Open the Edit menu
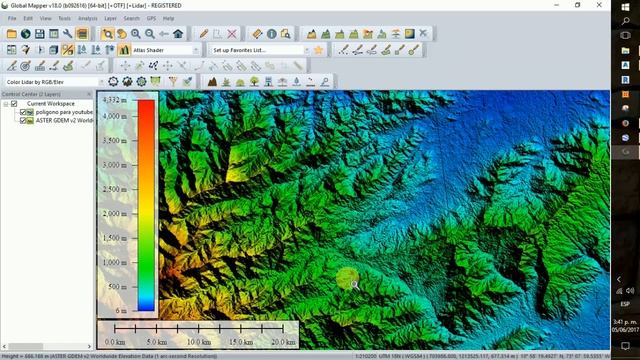The image size is (640, 360). click(x=28, y=18)
